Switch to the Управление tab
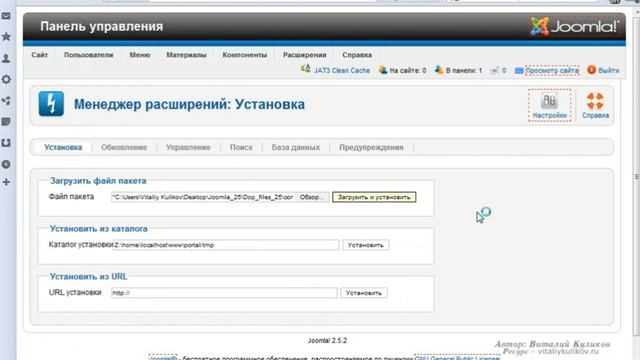 tap(188, 147)
